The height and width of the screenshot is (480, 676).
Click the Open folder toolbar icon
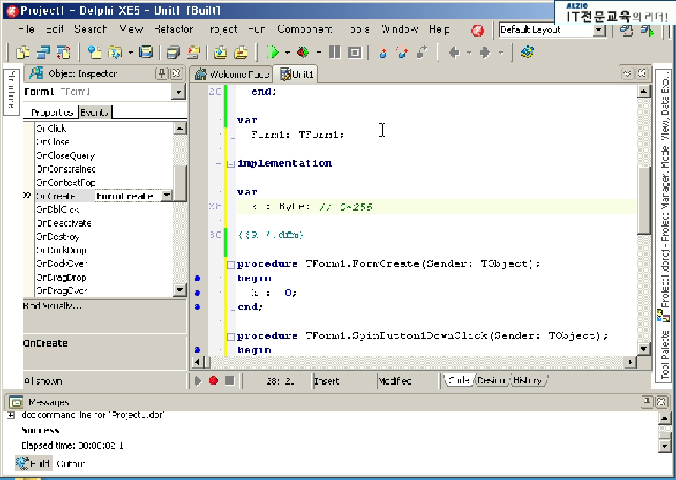pyautogui.click(x=115, y=52)
